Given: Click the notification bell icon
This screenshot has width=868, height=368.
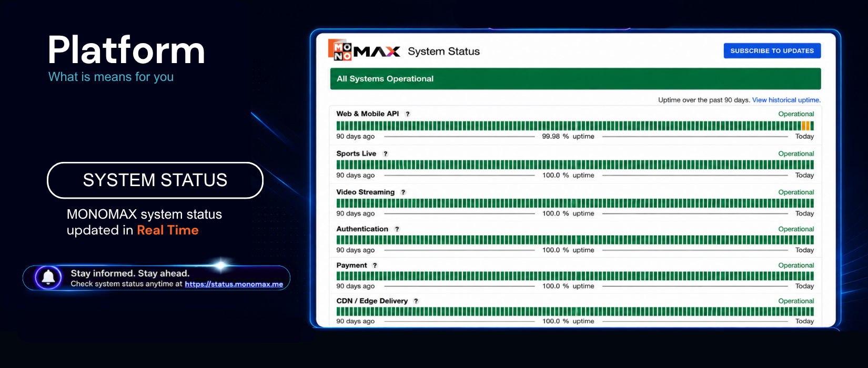Looking at the screenshot, I should tap(48, 277).
